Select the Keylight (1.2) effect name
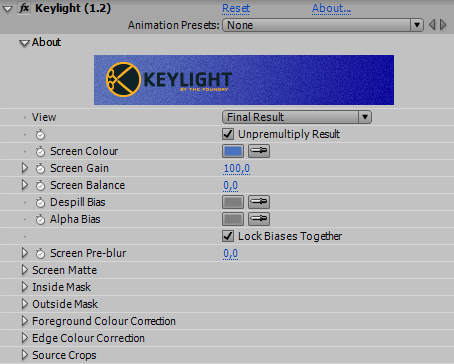 click(73, 8)
